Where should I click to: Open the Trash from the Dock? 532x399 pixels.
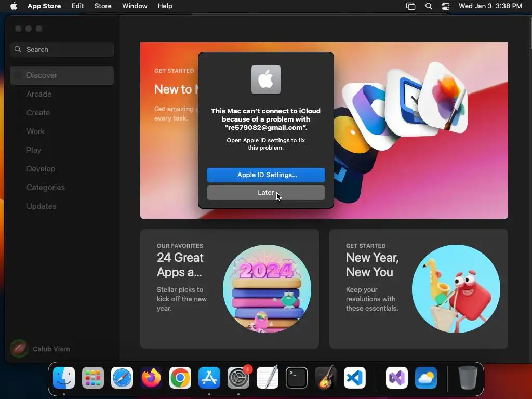pos(468,378)
